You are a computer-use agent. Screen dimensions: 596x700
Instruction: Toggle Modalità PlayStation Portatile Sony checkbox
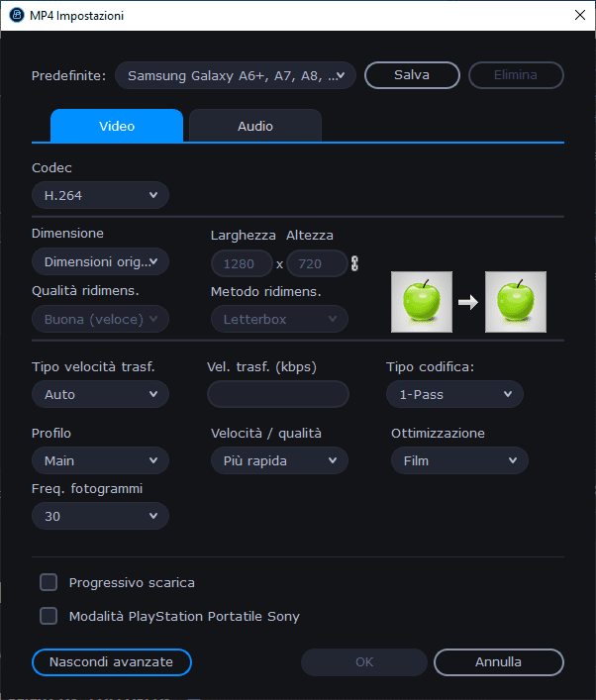(x=49, y=616)
